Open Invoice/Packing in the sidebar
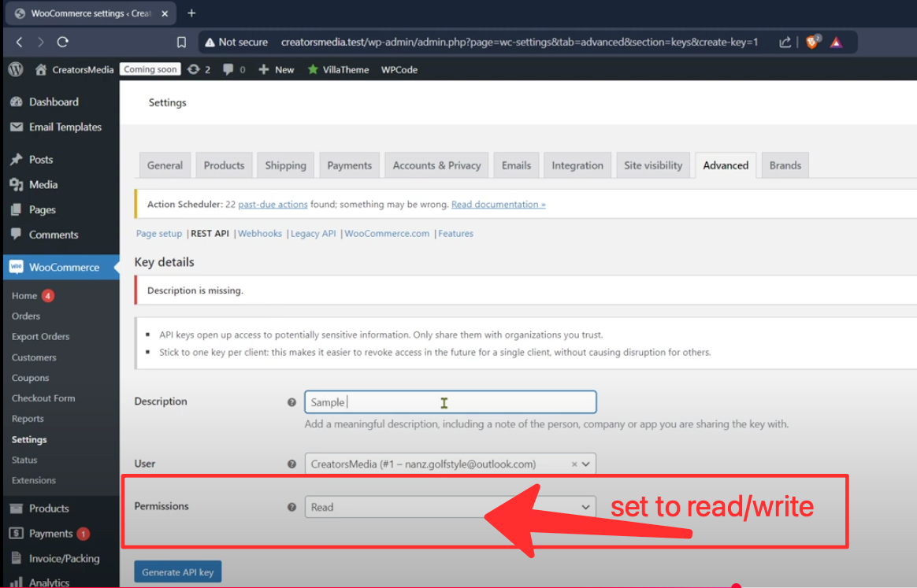The width and height of the screenshot is (917, 588). [x=64, y=559]
